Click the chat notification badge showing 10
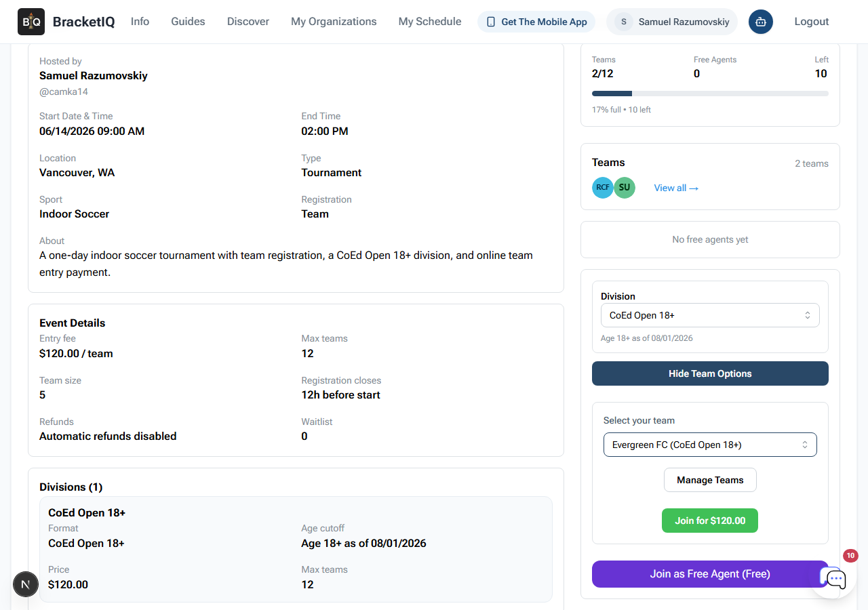 850,556
